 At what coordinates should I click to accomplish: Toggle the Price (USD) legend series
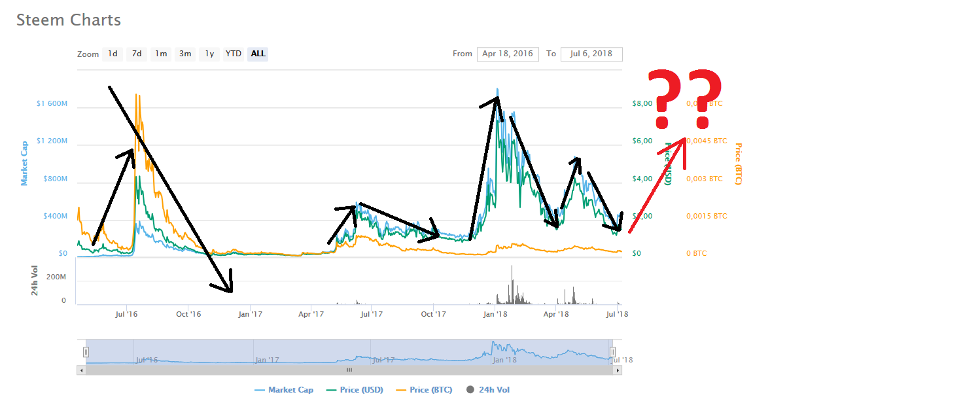[x=355, y=390]
